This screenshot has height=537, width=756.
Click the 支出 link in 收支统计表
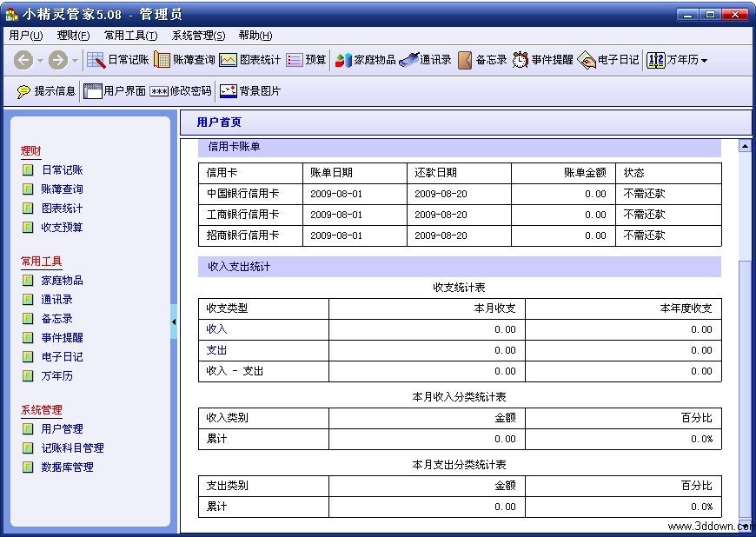216,350
